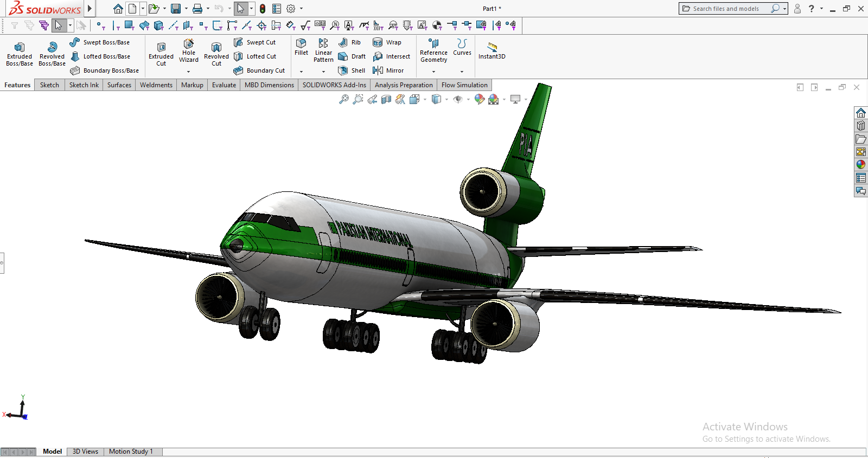
Task: Click Zoom to Fit in heads-up toolbar
Action: (x=344, y=99)
